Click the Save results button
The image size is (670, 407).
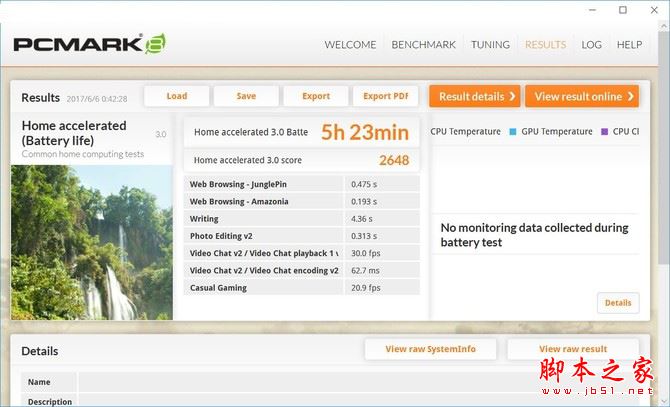tap(246, 96)
